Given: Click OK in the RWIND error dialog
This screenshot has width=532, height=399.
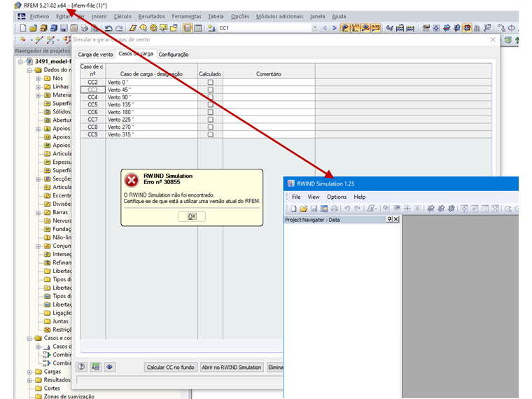Looking at the screenshot, I should click(192, 216).
